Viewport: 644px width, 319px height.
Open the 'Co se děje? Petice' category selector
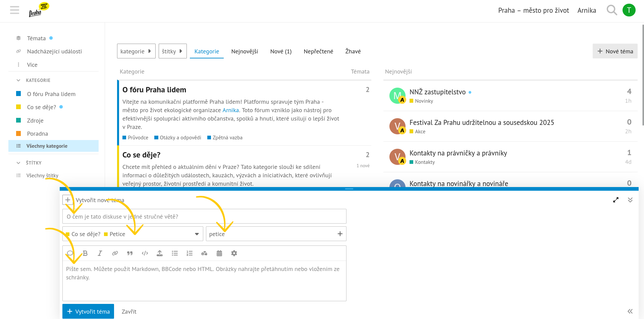(x=132, y=234)
